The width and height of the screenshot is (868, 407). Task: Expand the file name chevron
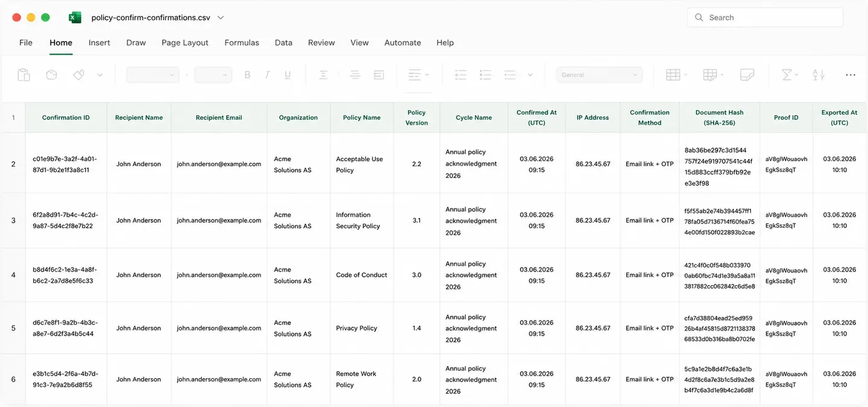(221, 17)
